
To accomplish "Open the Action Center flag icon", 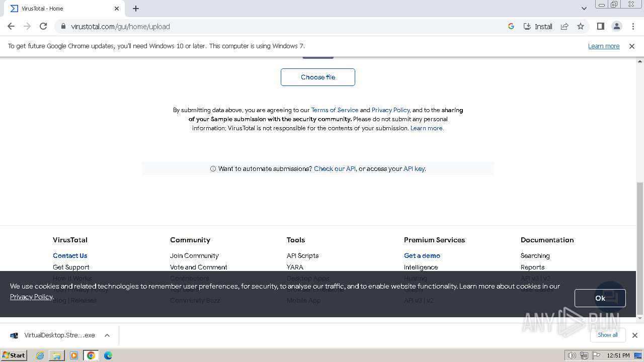I will point(595,355).
